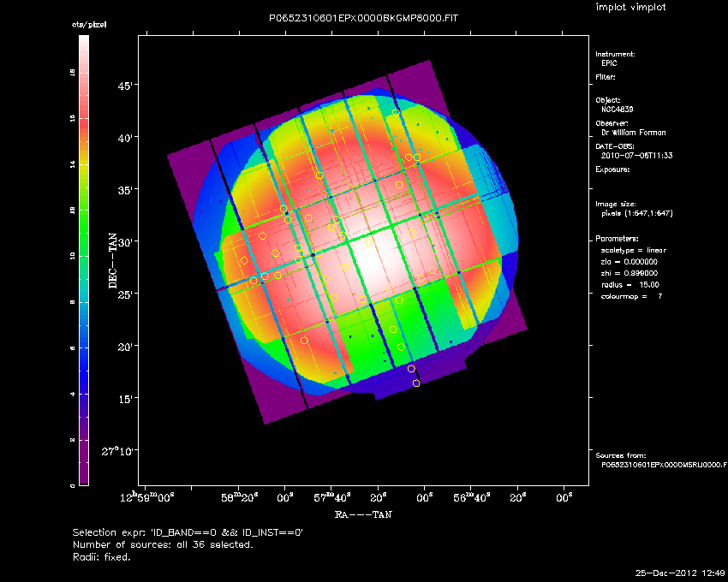Click the 'zhi = 0.999000' parameter
The image size is (728, 582).
630,273
